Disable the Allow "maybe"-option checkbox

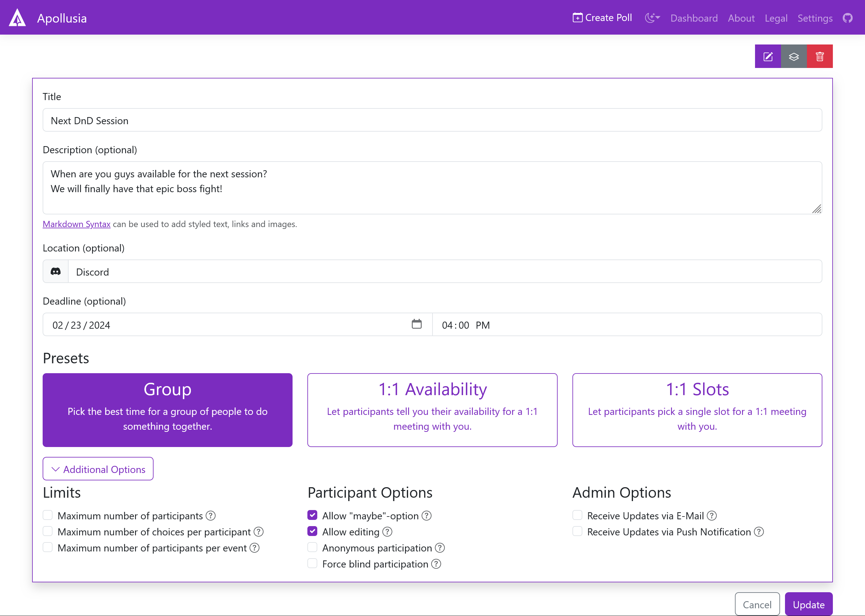[x=312, y=515]
